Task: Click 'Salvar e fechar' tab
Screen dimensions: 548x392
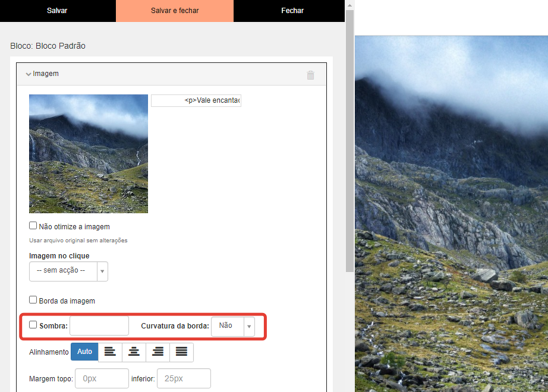Action: click(x=175, y=11)
